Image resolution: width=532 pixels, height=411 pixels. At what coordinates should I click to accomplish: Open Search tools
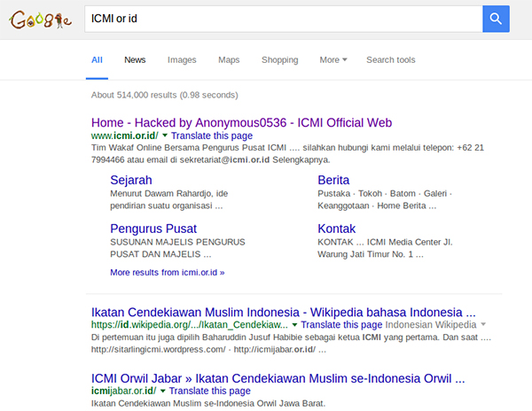click(390, 60)
